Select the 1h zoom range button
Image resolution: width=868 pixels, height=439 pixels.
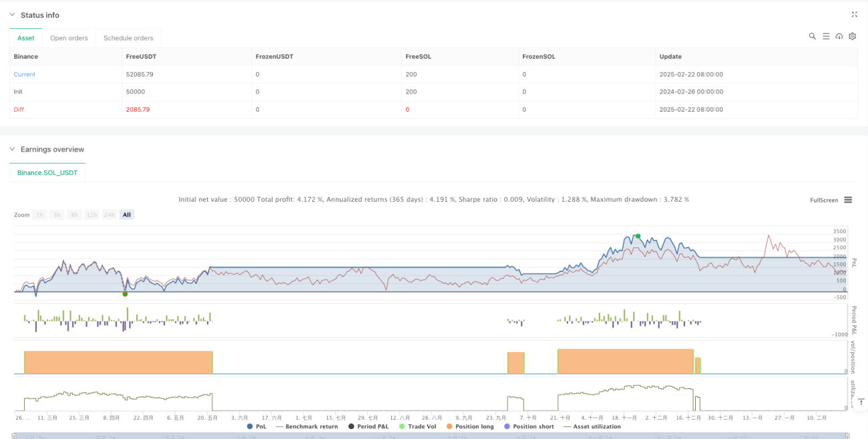pos(40,214)
